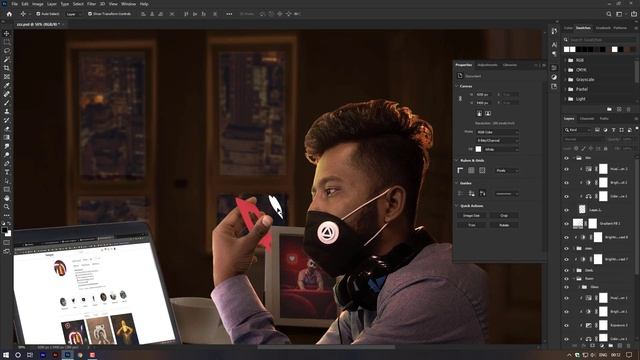Click the Home icon in options bar
Viewport: 640px width, 360px height.
coord(9,14)
